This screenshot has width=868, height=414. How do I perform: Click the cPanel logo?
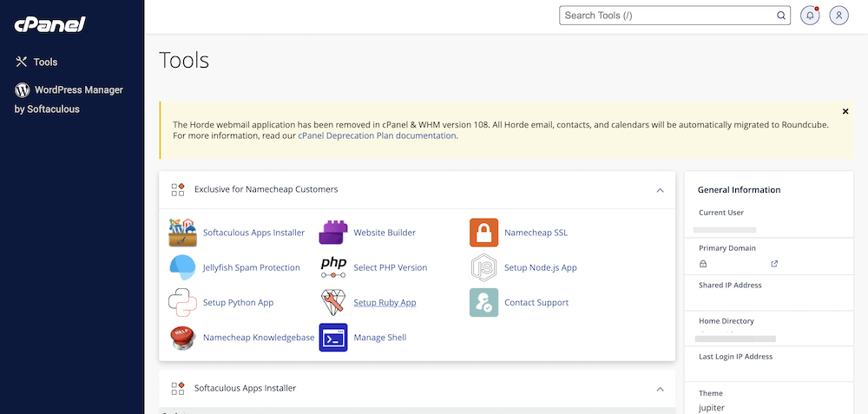click(49, 25)
